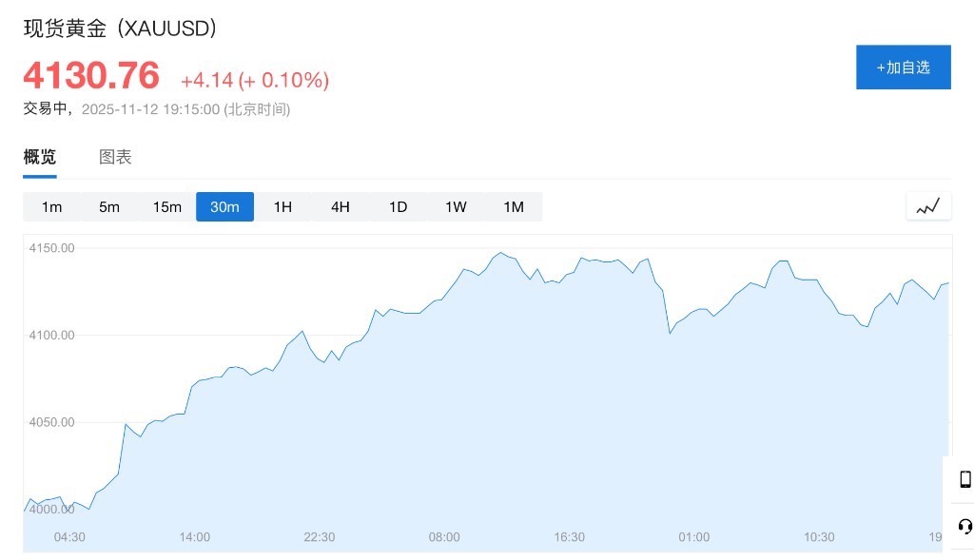Open the customer service headset icon
974x560 pixels.
click(964, 526)
